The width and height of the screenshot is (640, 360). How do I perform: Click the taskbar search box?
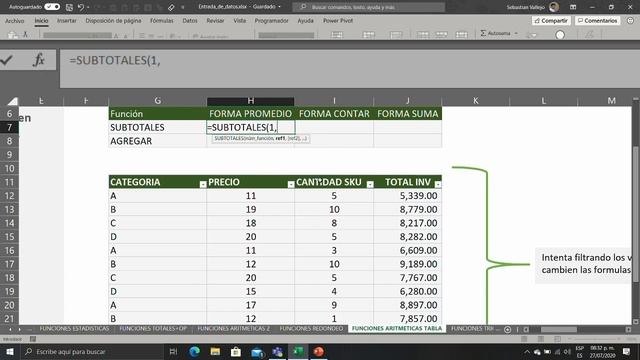click(x=92, y=351)
